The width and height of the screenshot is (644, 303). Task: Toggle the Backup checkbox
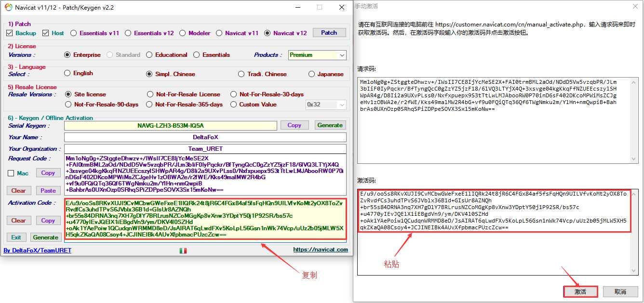coord(9,33)
